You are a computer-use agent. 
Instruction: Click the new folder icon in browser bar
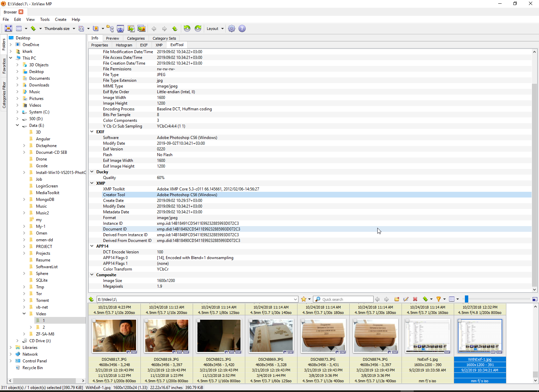coord(397,299)
